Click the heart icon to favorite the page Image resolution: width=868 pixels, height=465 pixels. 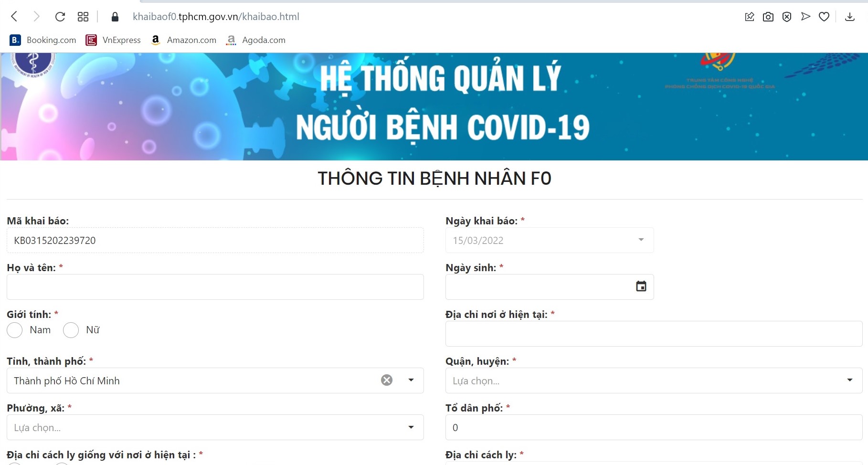[x=825, y=16]
